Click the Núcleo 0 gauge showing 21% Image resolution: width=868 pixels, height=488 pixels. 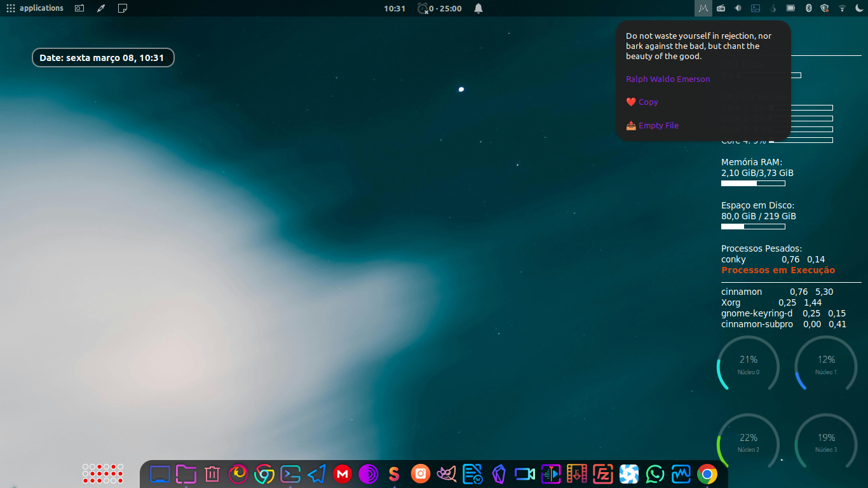[749, 363]
